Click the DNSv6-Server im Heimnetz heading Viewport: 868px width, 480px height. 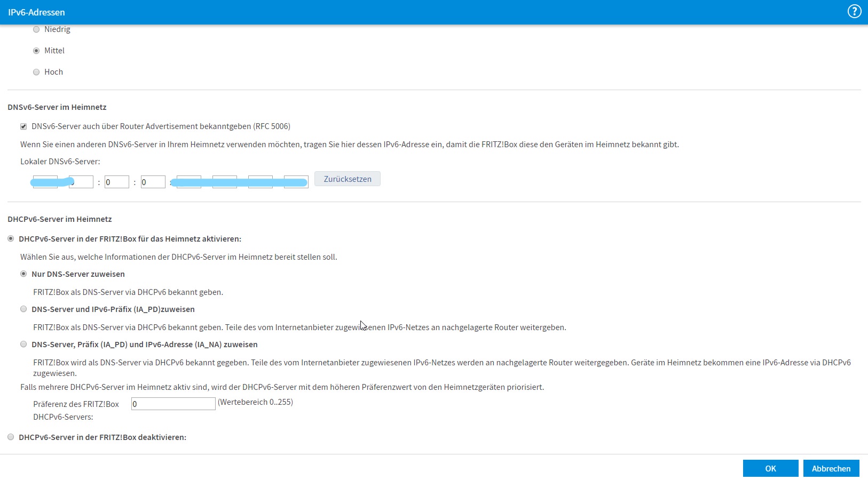tap(57, 107)
